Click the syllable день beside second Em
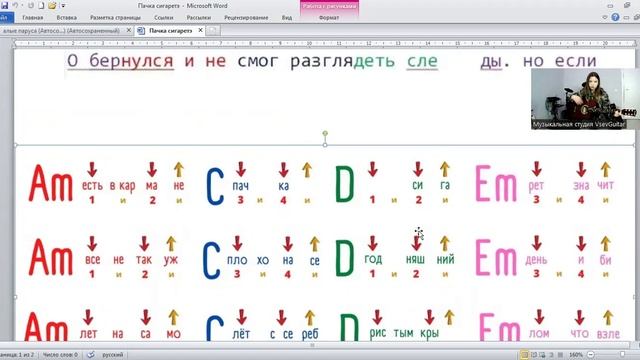The height and width of the screenshot is (360, 640). tap(536, 260)
